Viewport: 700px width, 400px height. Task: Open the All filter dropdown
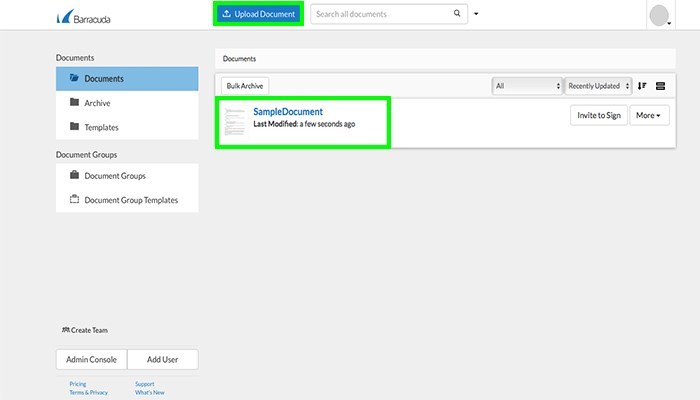pyautogui.click(x=527, y=86)
